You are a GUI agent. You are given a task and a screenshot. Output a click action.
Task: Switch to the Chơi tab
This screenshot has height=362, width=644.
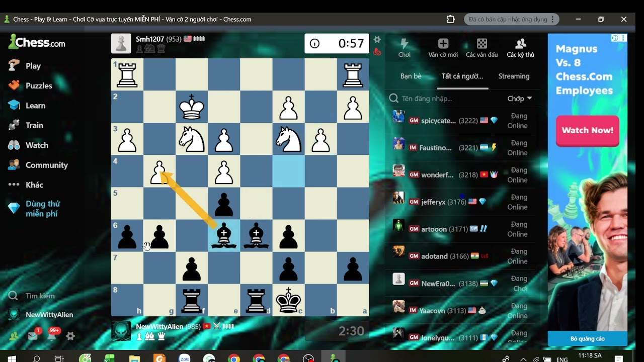tap(405, 48)
